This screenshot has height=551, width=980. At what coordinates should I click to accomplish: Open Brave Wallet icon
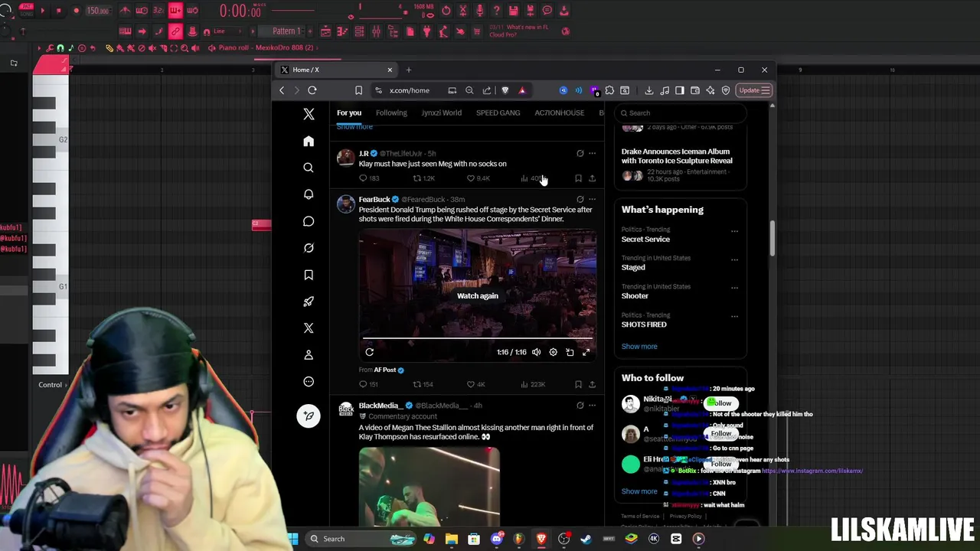(x=694, y=90)
